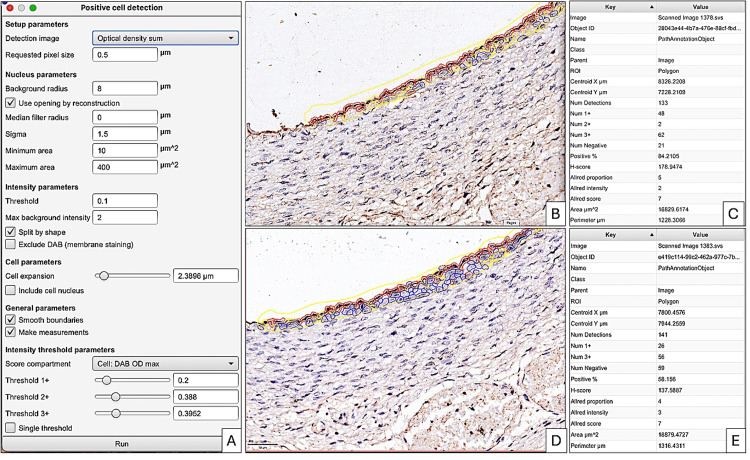The width and height of the screenshot is (750, 460).
Task: Click the red close window button
Action: tap(10, 8)
